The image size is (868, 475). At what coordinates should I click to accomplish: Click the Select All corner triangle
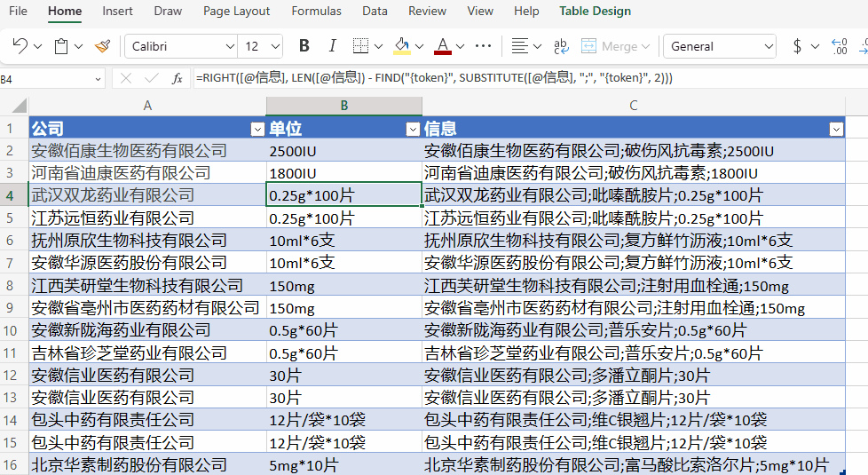(19, 105)
